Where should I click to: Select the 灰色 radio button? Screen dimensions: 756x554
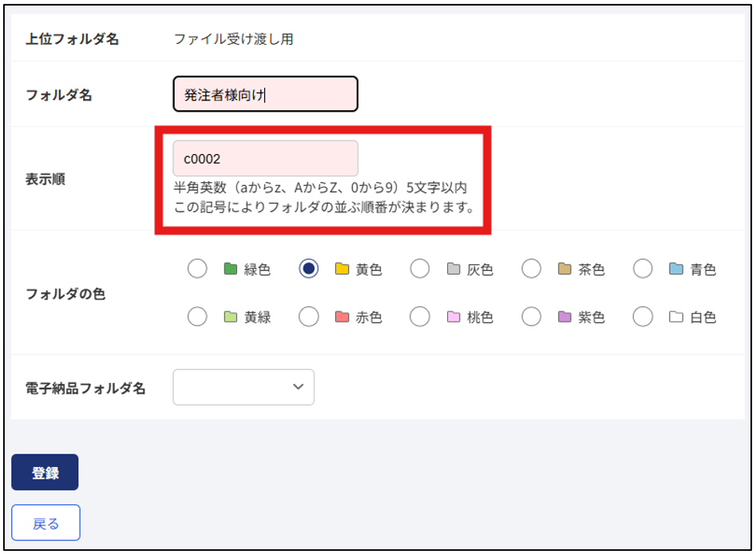[x=420, y=268]
